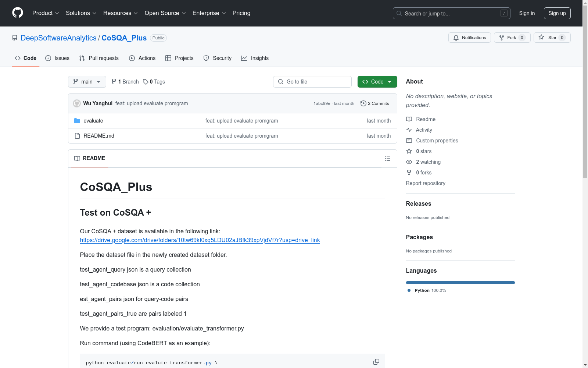Copy the code block with copy icon
This screenshot has height=368, width=588.
point(376,362)
